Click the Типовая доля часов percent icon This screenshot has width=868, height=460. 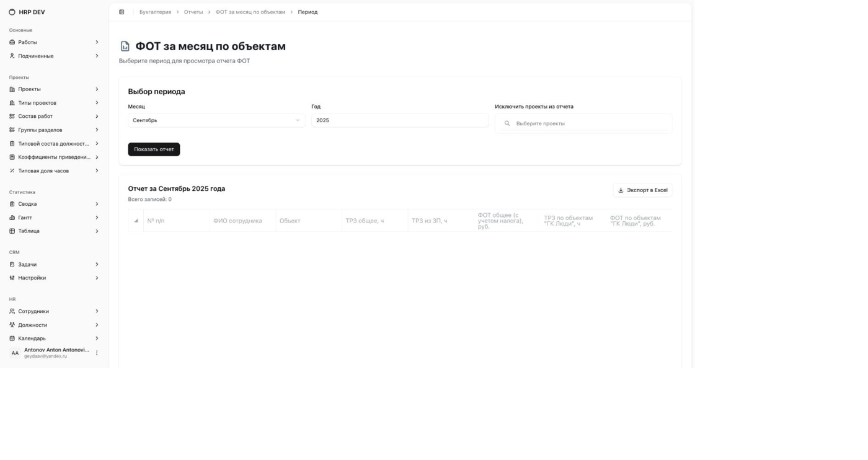(x=12, y=171)
